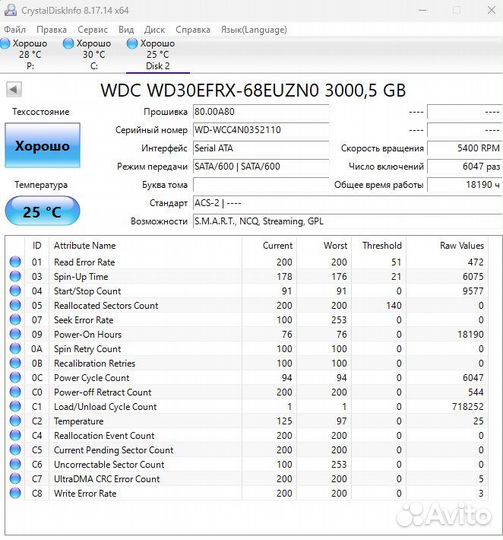
Task: Open the Правка menu
Action: [x=51, y=30]
